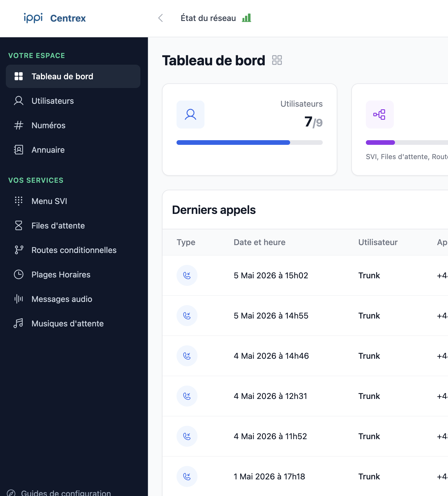Image resolution: width=448 pixels, height=496 pixels.
Task: Click incoming call icon for 4 Mai 12h31
Action: tap(187, 396)
